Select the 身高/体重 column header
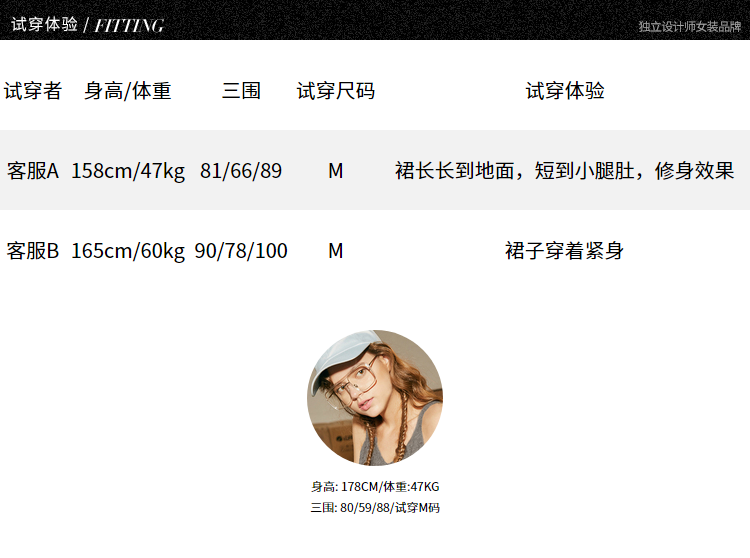Viewport: 750px width, 558px height. point(128,91)
